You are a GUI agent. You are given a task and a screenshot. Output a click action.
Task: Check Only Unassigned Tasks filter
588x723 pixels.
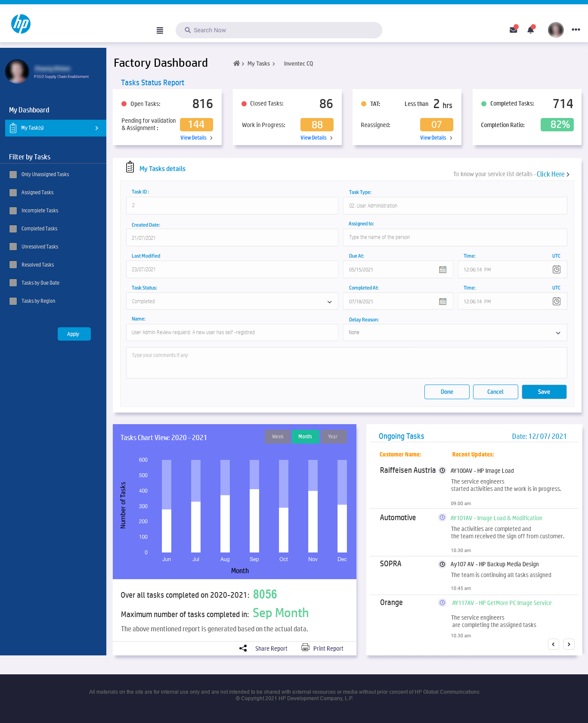click(x=13, y=174)
